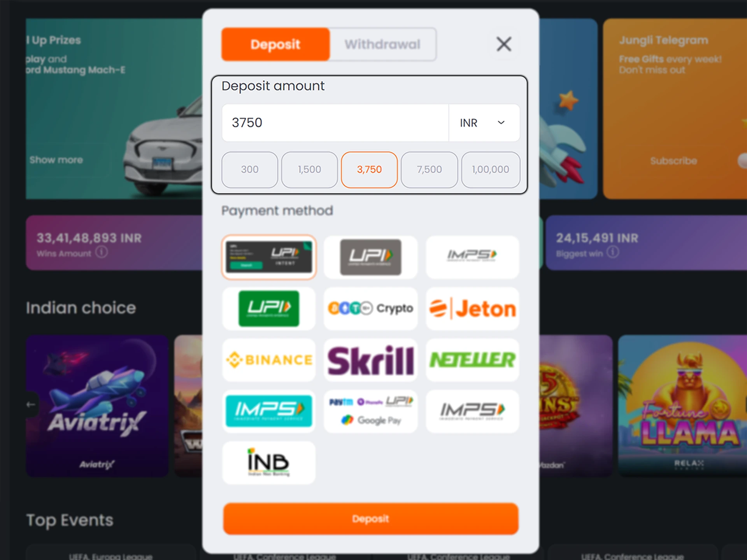This screenshot has height=560, width=747.
Task: Select BETO Crypto payment option
Action: click(x=370, y=307)
